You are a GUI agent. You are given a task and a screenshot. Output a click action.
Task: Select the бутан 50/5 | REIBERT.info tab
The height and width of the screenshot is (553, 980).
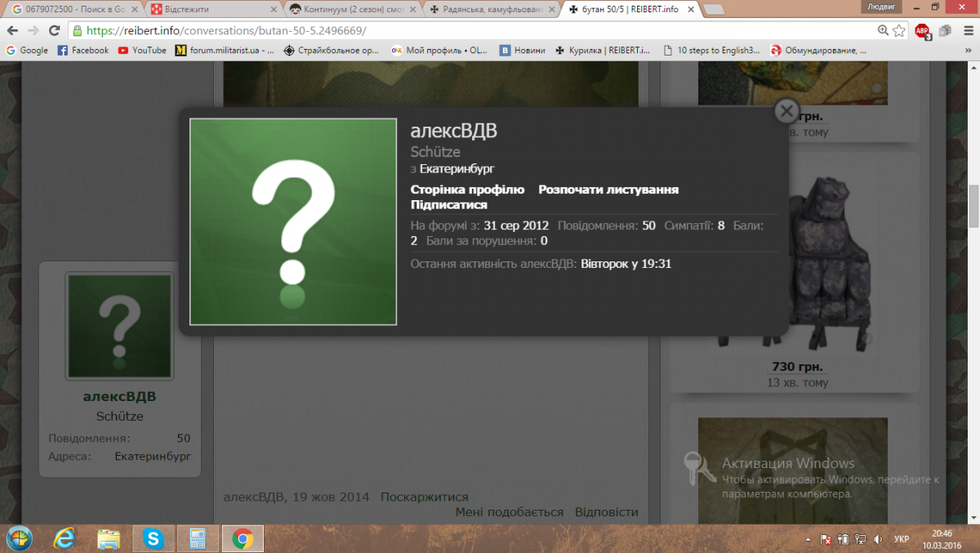click(629, 10)
